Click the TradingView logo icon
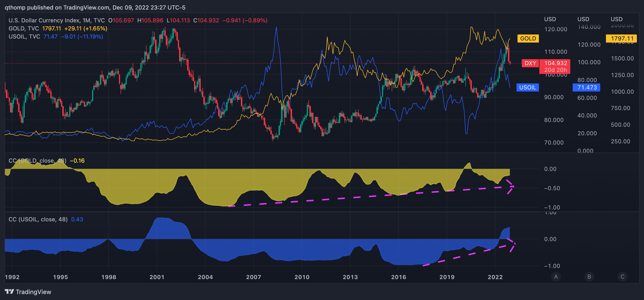 click(9, 291)
